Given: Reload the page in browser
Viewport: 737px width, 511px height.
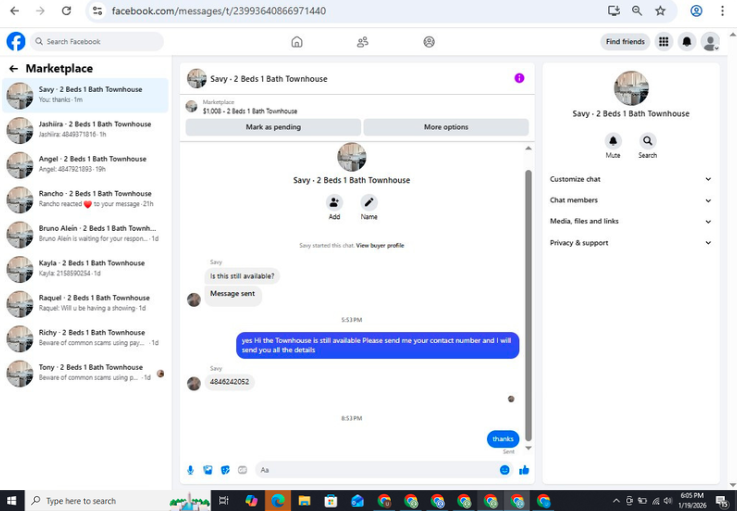Looking at the screenshot, I should [x=66, y=11].
